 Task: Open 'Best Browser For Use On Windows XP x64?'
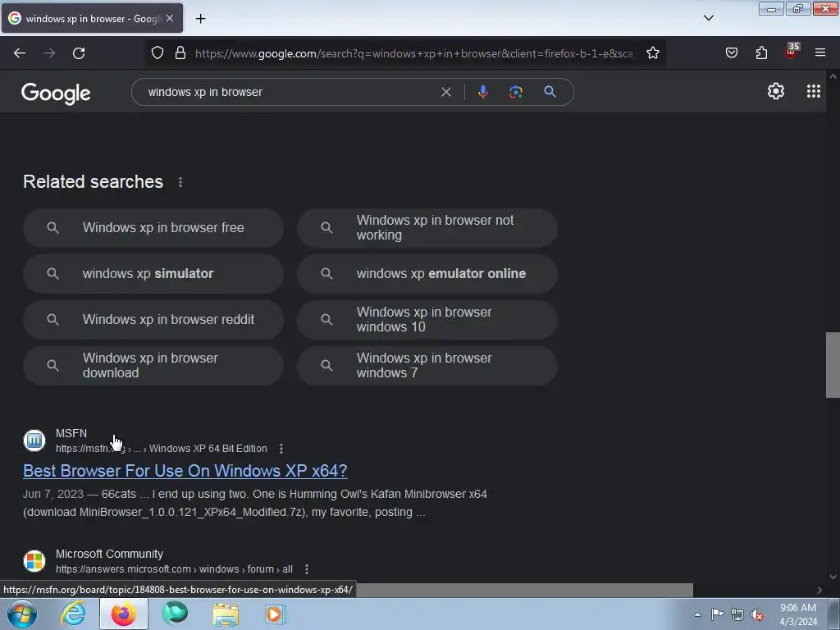pos(185,471)
